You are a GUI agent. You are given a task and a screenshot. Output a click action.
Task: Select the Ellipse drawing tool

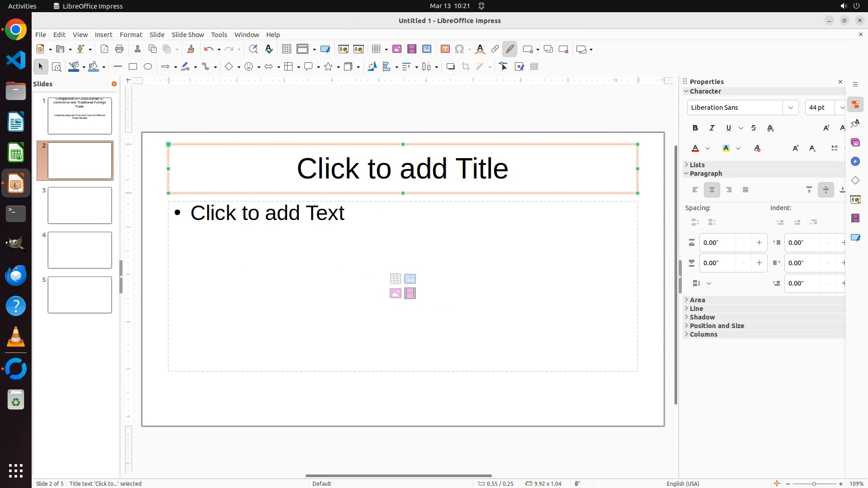[x=148, y=67]
